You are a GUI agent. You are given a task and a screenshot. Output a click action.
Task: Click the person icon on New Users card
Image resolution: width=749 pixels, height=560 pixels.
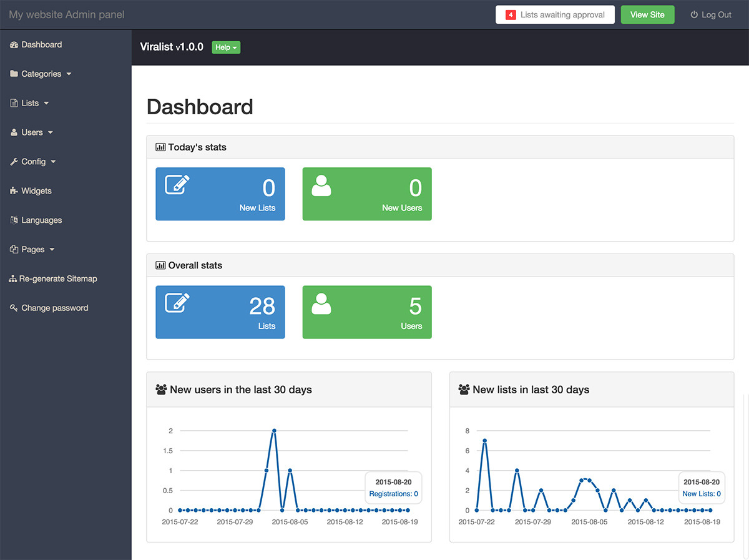(321, 185)
